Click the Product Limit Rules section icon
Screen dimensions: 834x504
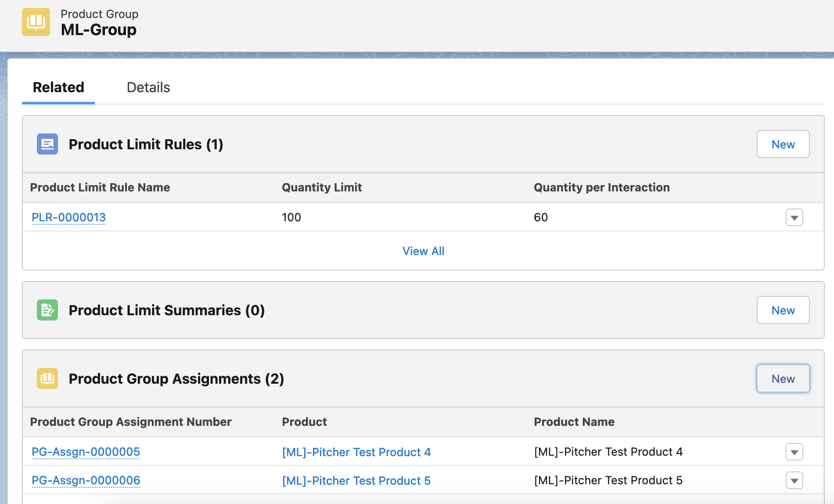point(47,144)
